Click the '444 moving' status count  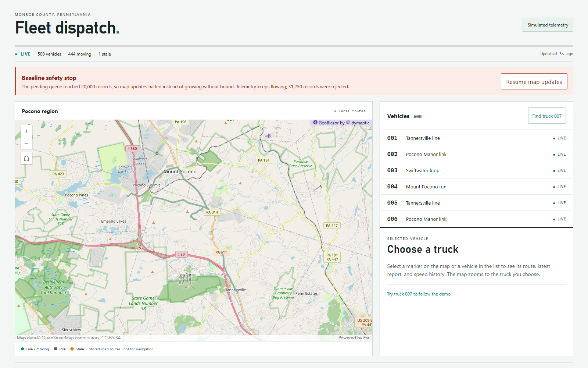(80, 54)
